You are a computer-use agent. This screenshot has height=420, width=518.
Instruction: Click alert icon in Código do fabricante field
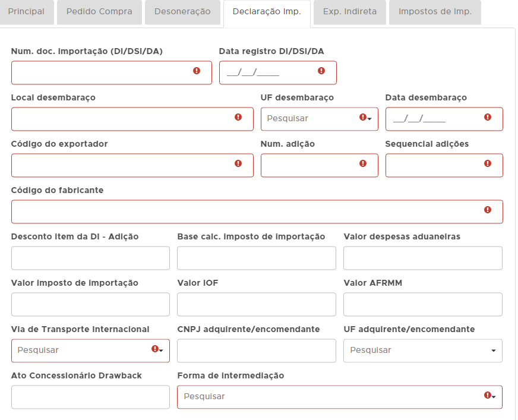tap(488, 210)
